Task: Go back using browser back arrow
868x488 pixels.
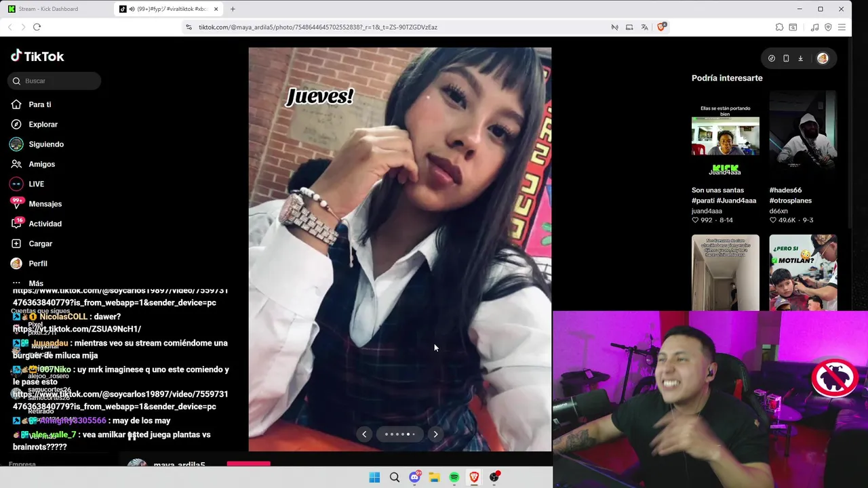Action: 9,27
